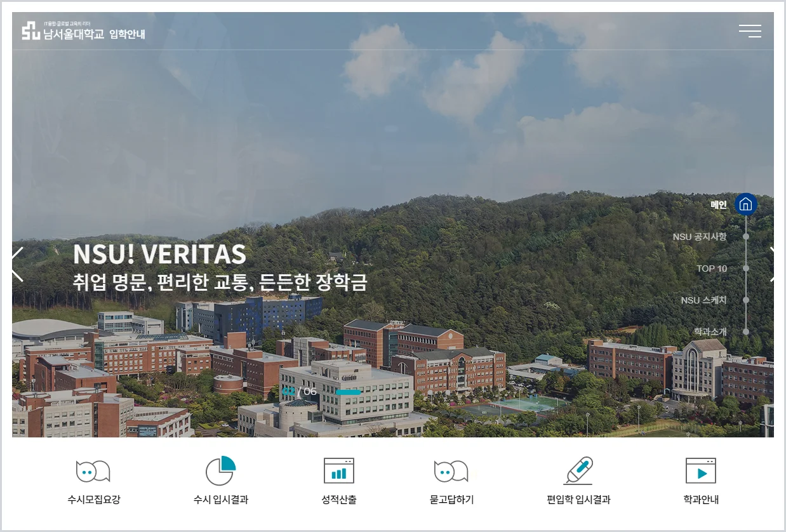The height and width of the screenshot is (532, 786).
Task: Jump to NSU 공지사항 section
Action: [700, 237]
